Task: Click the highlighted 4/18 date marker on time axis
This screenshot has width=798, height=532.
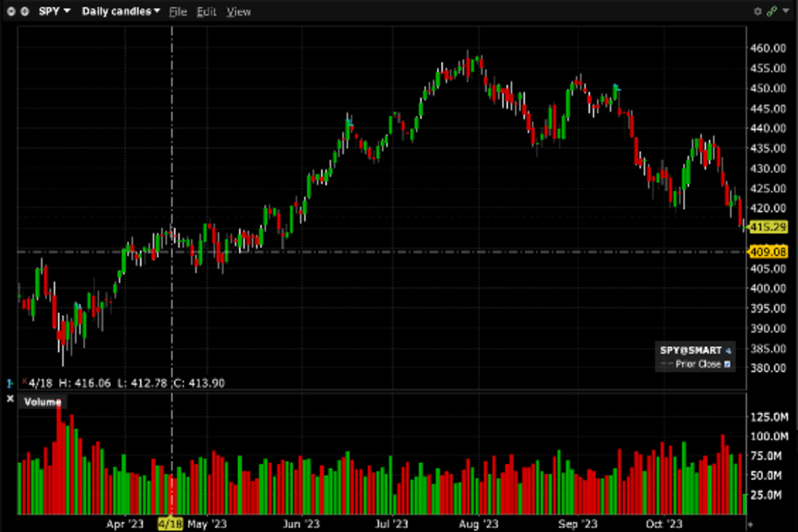Action: click(170, 524)
